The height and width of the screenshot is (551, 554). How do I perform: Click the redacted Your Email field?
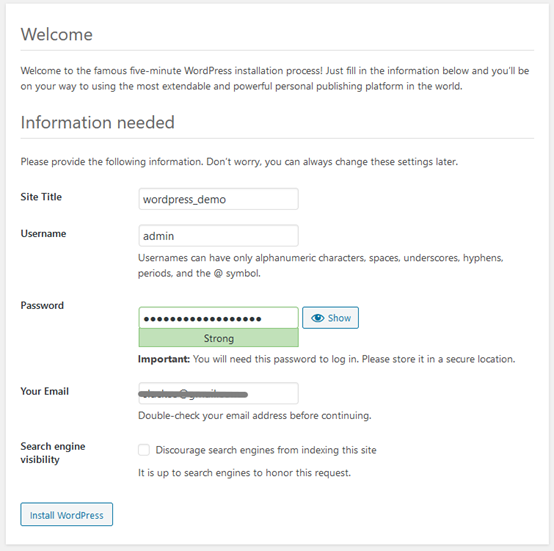click(x=218, y=393)
